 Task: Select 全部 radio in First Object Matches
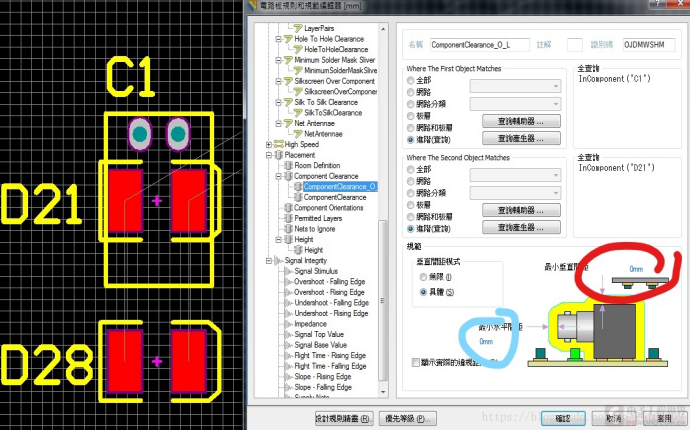[x=410, y=79]
